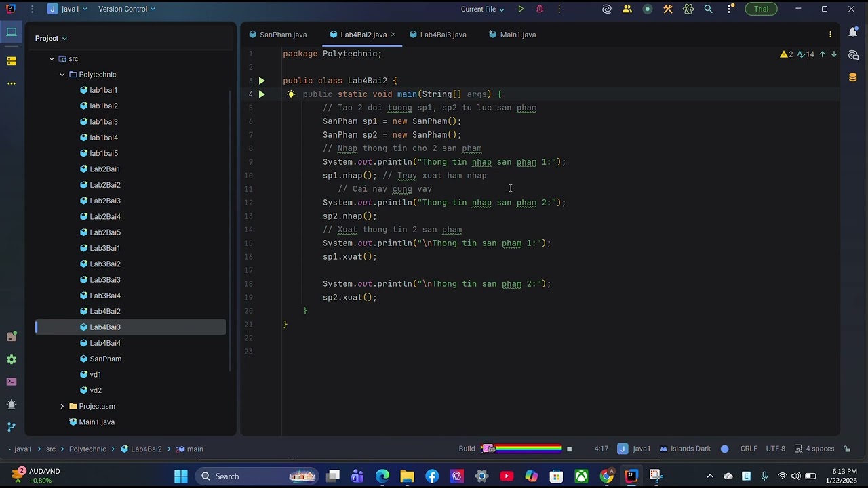Open the Database tool window

click(x=853, y=77)
